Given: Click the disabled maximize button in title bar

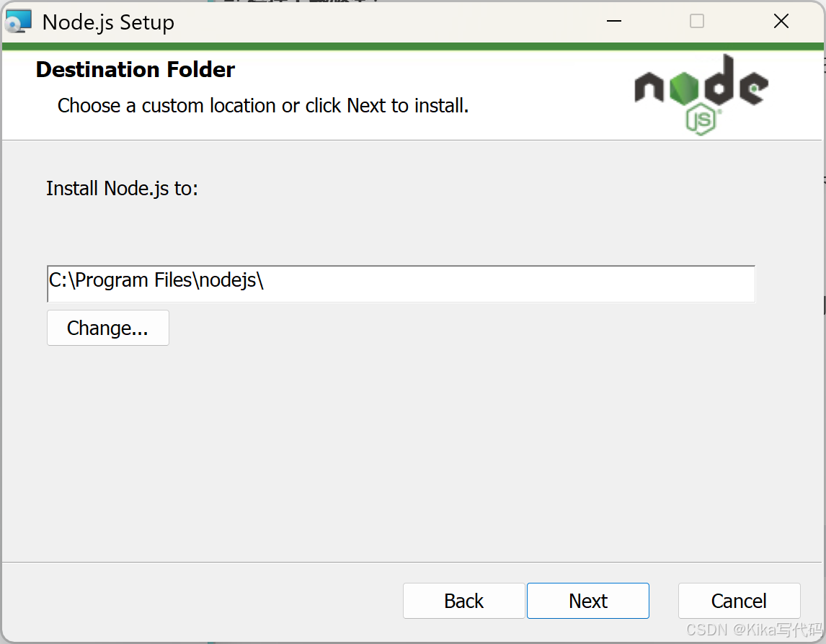Looking at the screenshot, I should coord(697,21).
